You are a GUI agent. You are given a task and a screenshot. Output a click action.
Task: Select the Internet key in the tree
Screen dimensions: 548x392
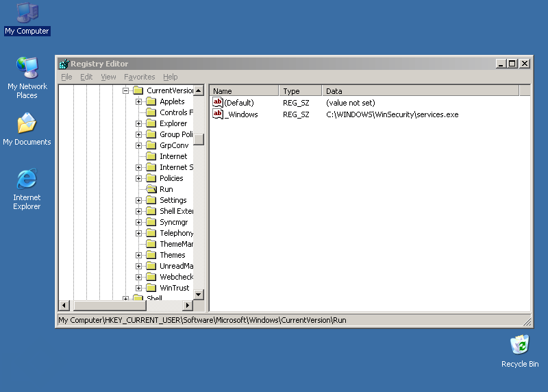tap(173, 156)
